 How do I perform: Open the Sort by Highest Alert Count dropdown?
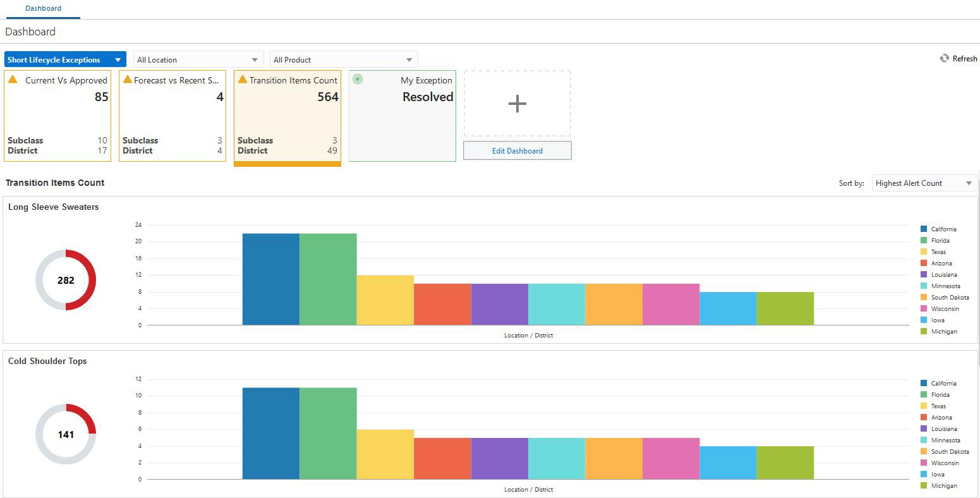click(924, 183)
